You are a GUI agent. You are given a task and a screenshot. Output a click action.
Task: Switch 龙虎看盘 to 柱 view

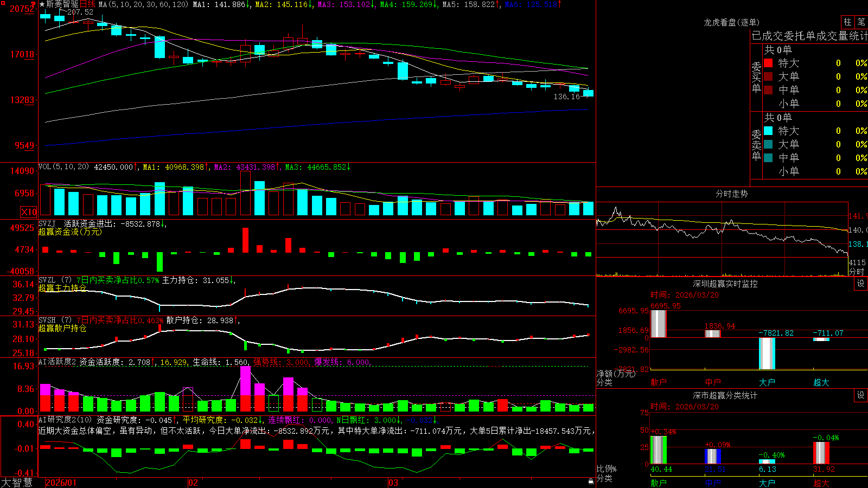pos(847,22)
